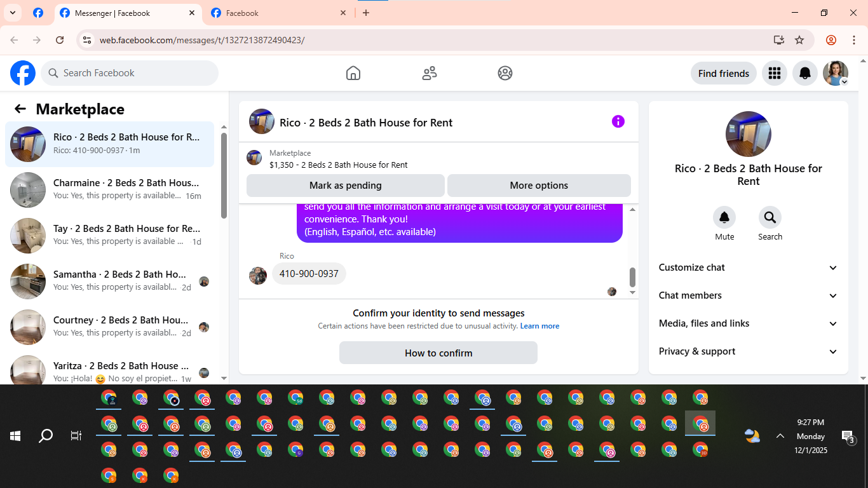Close the third Facebook tab
868x488 pixels.
(343, 13)
